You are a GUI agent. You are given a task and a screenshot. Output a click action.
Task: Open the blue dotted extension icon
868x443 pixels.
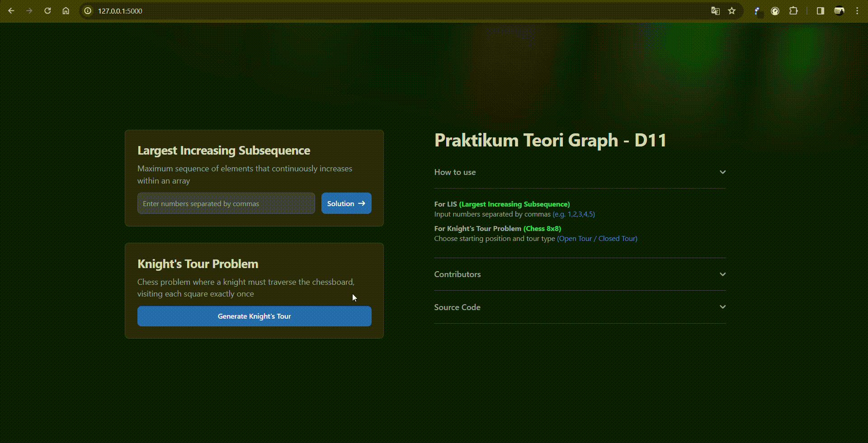coord(757,11)
